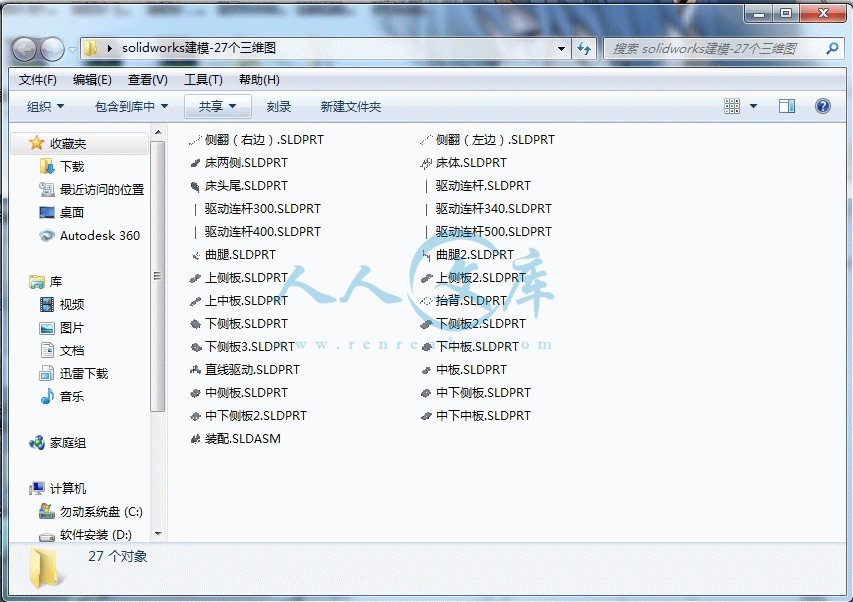Screen dimensions: 853x602
Task: Select 计算机 in the navigation pane
Action: click(x=67, y=488)
